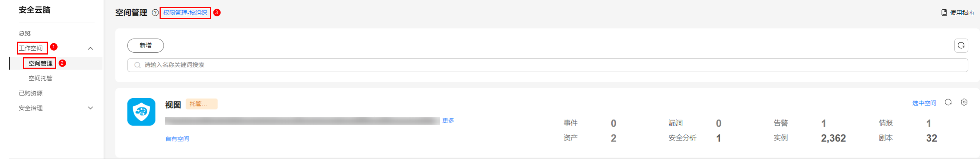
Task: Focus the name keyword search field
Action: pyautogui.click(x=547, y=65)
